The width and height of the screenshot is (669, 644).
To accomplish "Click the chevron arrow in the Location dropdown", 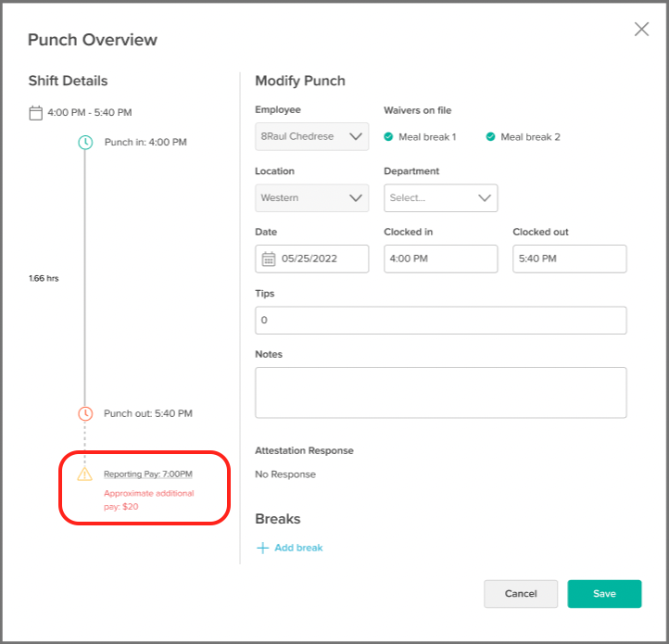I will point(356,198).
